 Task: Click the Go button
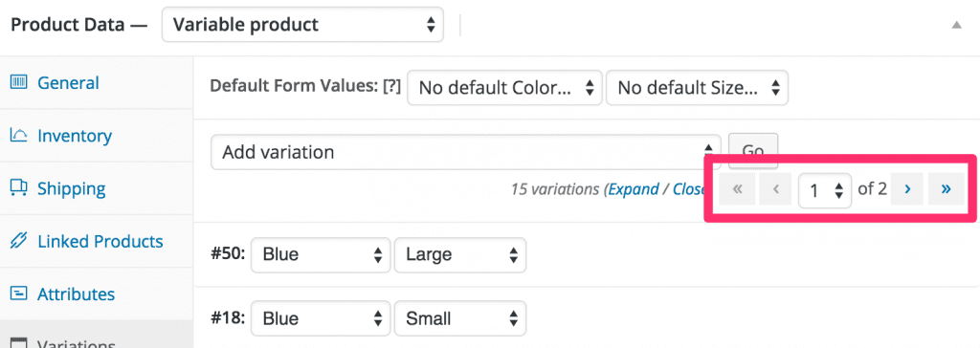[x=753, y=151]
